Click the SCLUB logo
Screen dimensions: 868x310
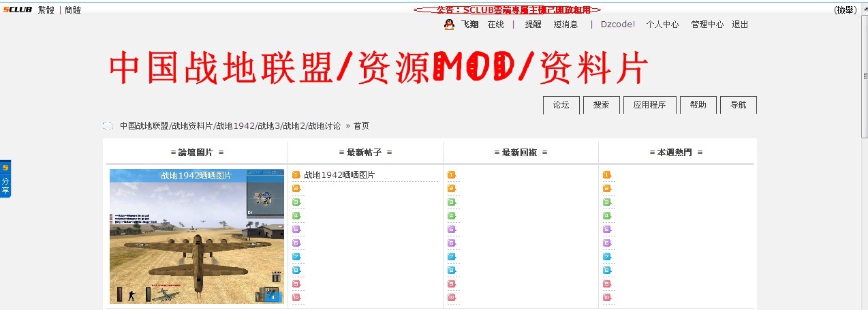(17, 10)
